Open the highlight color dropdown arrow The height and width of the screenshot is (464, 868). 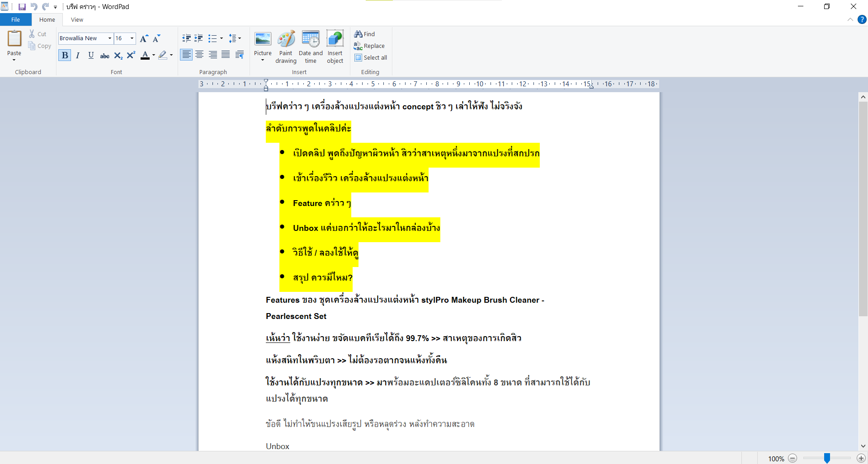pyautogui.click(x=171, y=55)
